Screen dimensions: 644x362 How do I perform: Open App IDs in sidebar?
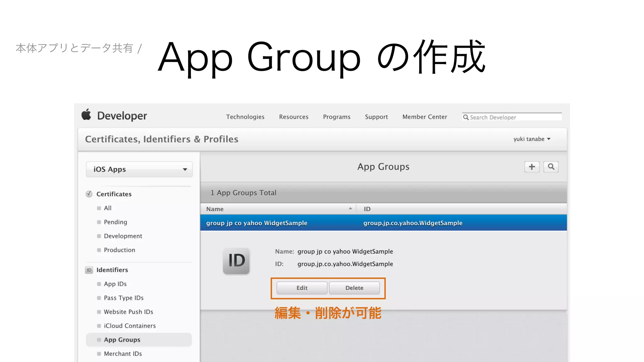[x=115, y=284]
